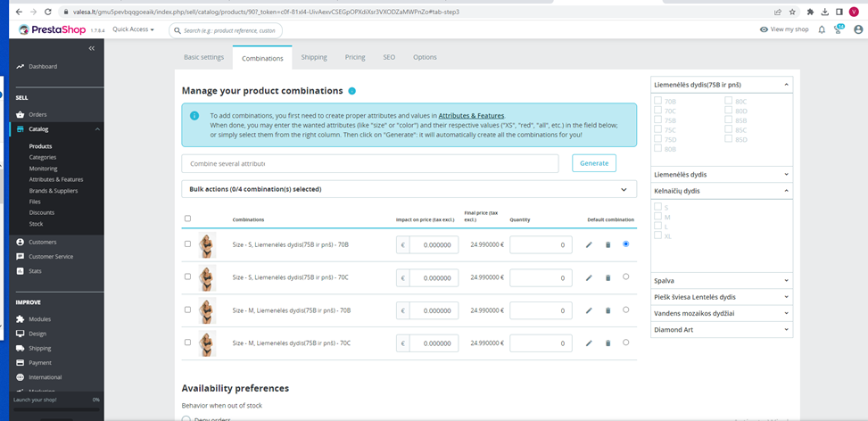This screenshot has width=868, height=421.
Task: Open the user profile avatar icon in header
Action: [858, 29]
